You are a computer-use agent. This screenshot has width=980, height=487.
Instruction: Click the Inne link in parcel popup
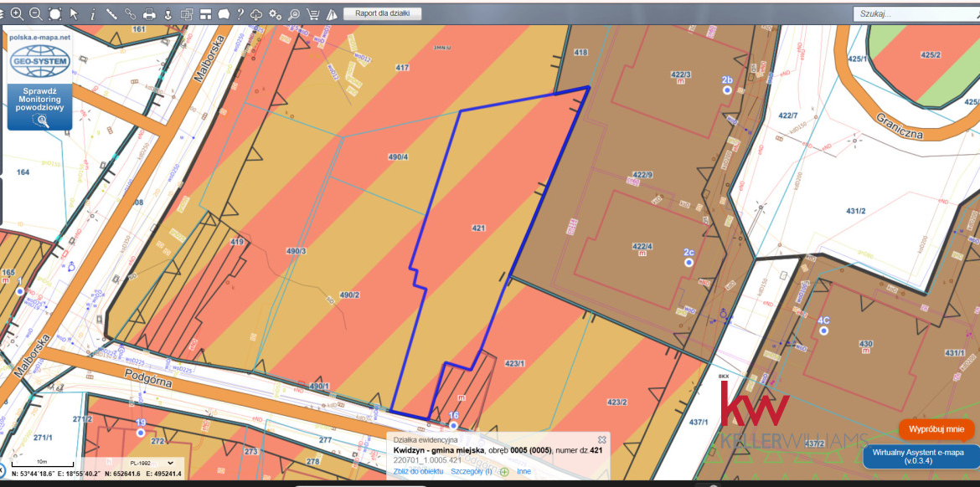524,472
